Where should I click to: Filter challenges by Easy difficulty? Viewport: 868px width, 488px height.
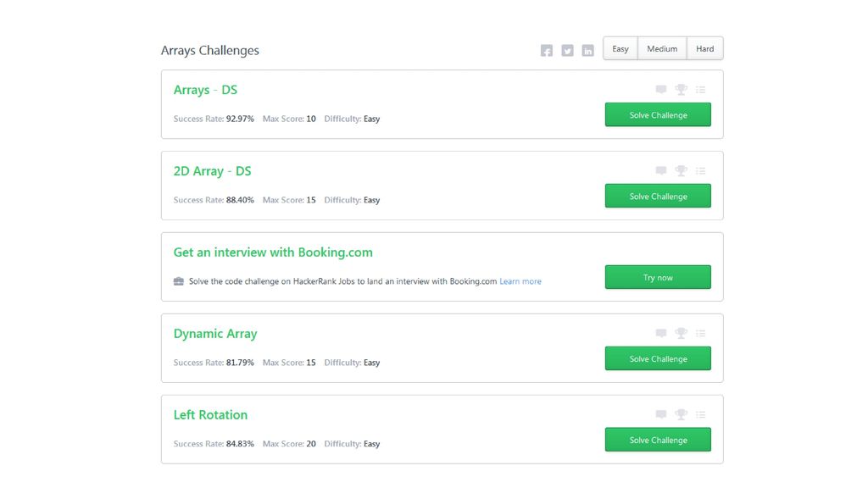(620, 48)
